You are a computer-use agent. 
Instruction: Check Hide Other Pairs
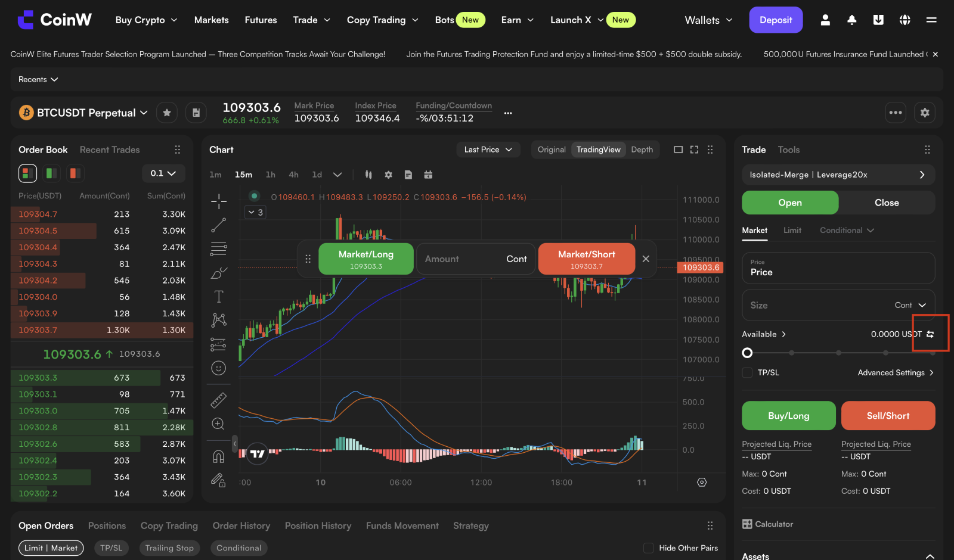[649, 548]
